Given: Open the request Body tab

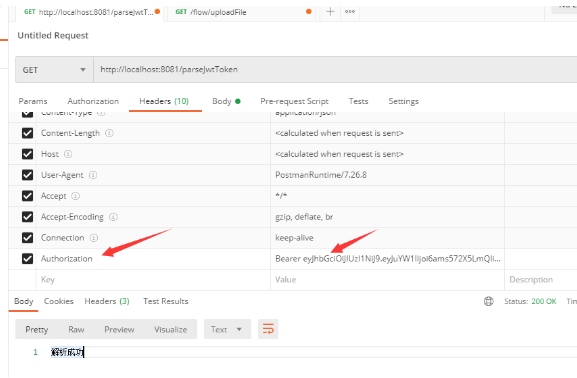Looking at the screenshot, I should point(226,101).
